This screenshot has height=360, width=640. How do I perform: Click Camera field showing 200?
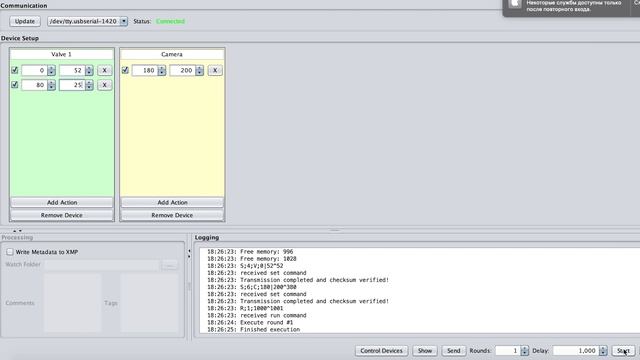pos(182,70)
